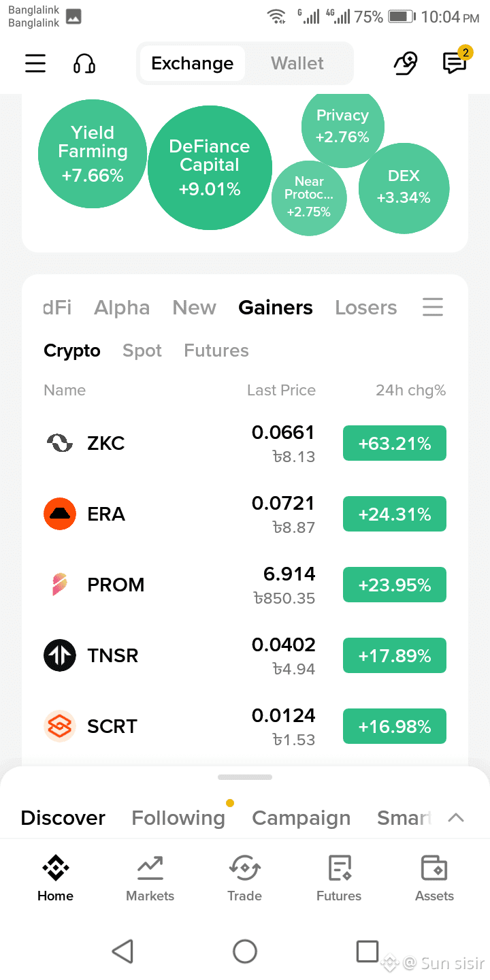Image resolution: width=490 pixels, height=980 pixels.
Task: Tap the headset customer support icon
Action: click(84, 63)
